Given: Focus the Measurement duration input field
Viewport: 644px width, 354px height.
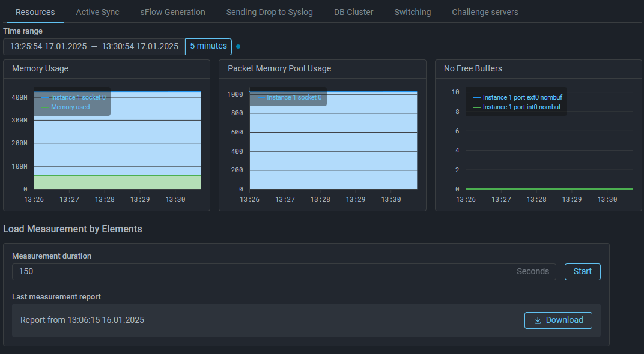Looking at the screenshot, I should point(264,272).
